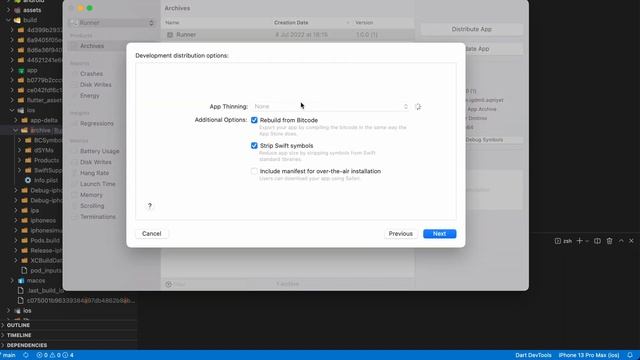The image size is (640, 360).
Task: Click the synchronize changes icon in status bar
Action: [26, 355]
